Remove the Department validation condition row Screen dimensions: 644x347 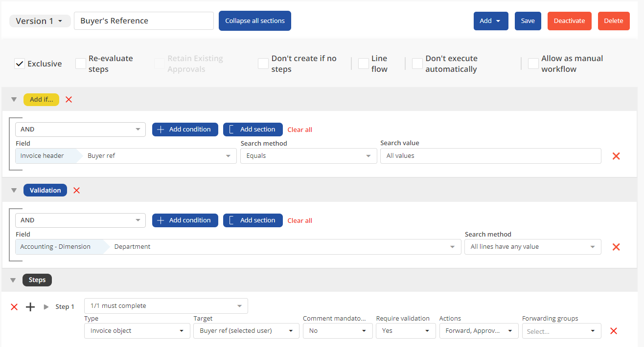(616, 247)
